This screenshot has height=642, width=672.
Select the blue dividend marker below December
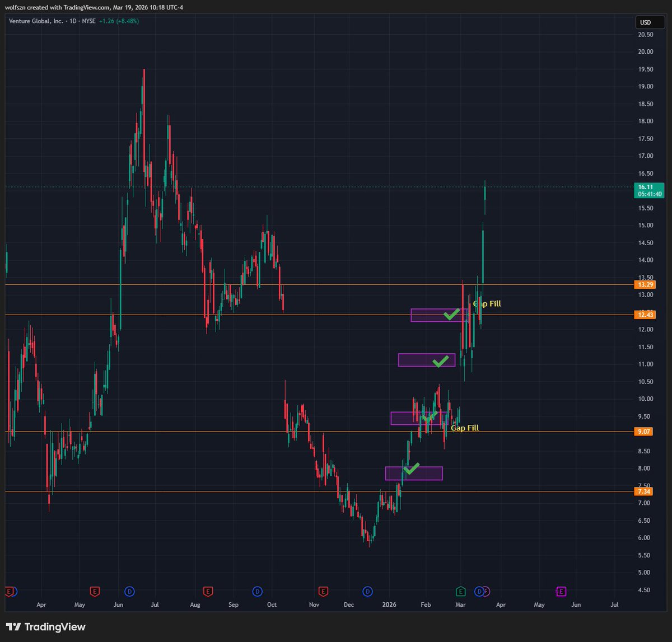coord(367,591)
